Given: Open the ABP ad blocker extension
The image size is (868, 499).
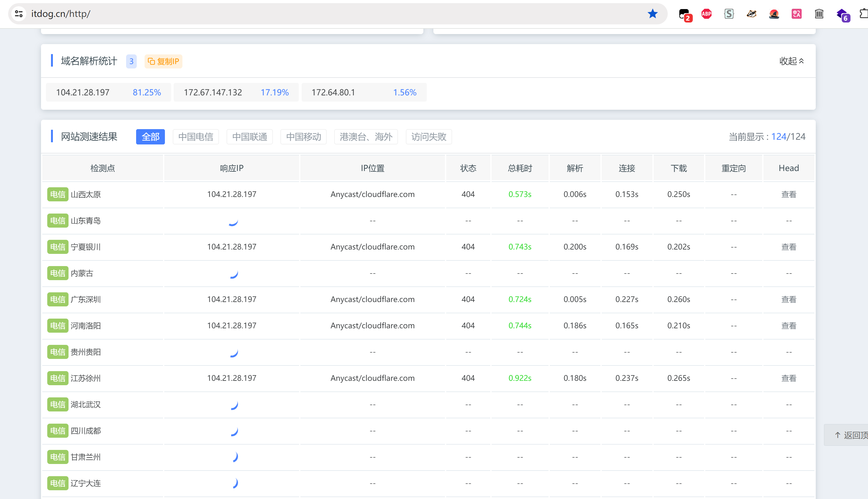Looking at the screenshot, I should click(x=707, y=14).
